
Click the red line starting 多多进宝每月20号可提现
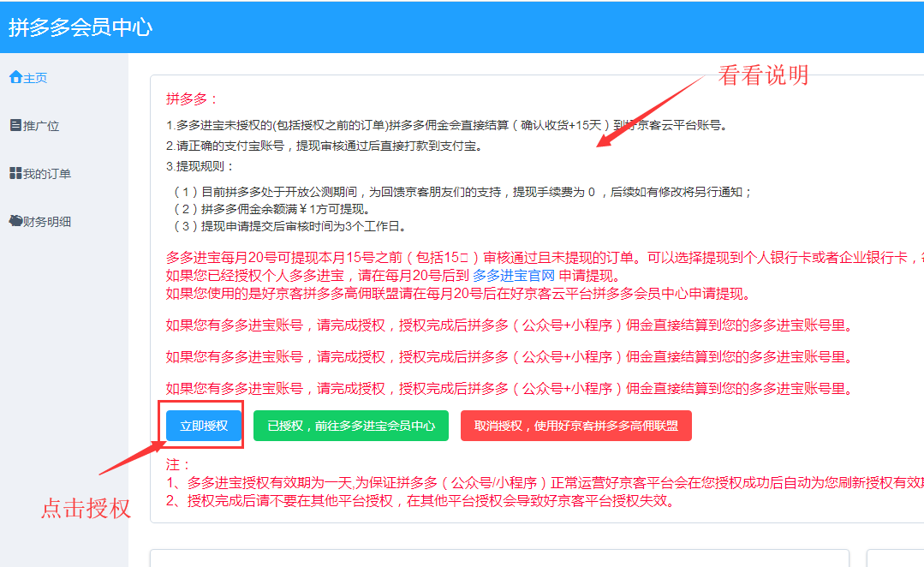tap(545, 258)
